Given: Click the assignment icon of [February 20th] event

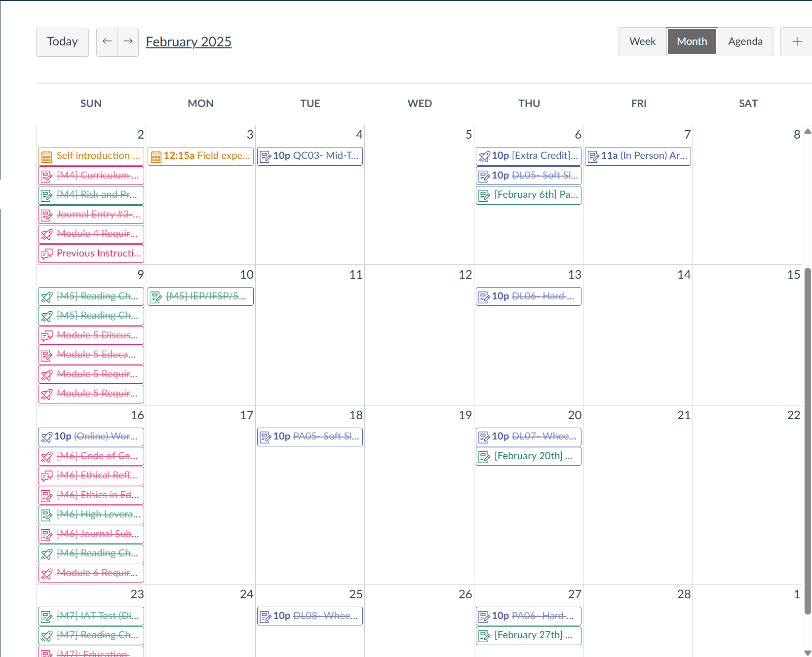Looking at the screenshot, I should (484, 457).
